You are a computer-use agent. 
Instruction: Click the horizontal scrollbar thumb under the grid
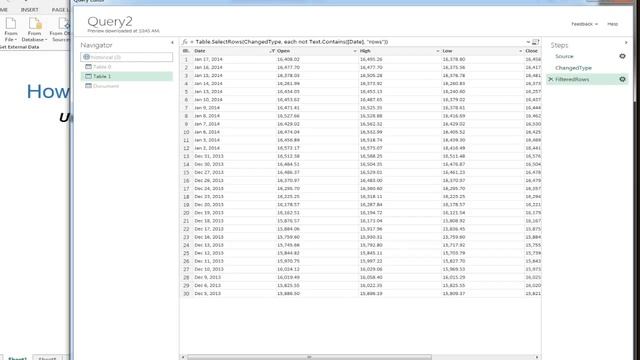[309, 357]
